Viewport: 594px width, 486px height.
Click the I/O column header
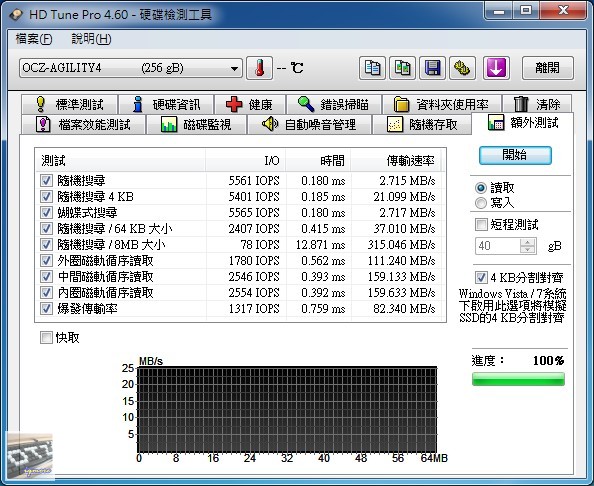pyautogui.click(x=245, y=161)
